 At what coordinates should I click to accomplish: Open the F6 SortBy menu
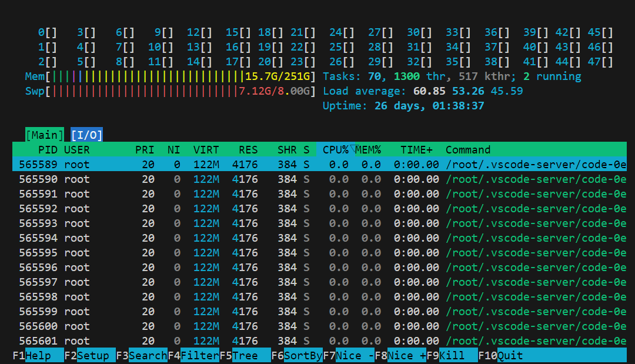tap(297, 356)
